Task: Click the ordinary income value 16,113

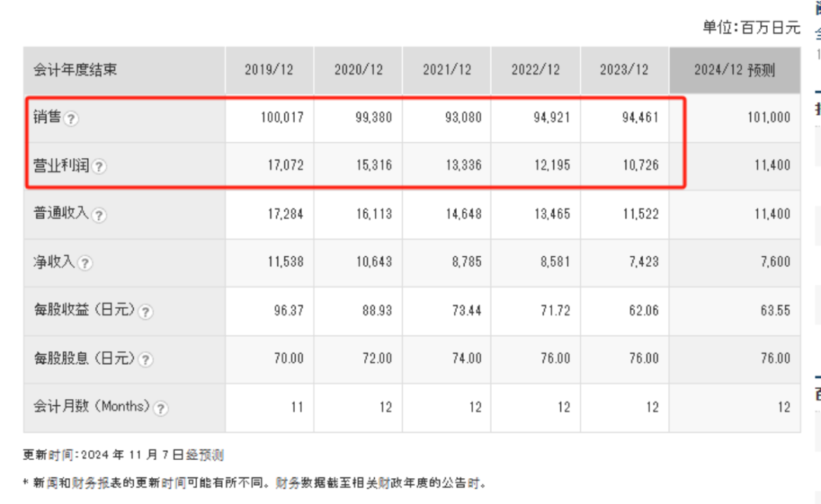Action: coord(374,214)
